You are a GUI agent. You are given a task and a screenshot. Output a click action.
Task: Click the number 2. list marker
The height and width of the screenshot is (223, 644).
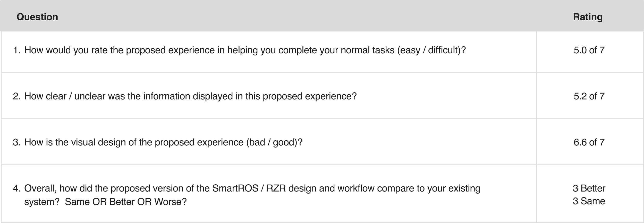pos(17,96)
